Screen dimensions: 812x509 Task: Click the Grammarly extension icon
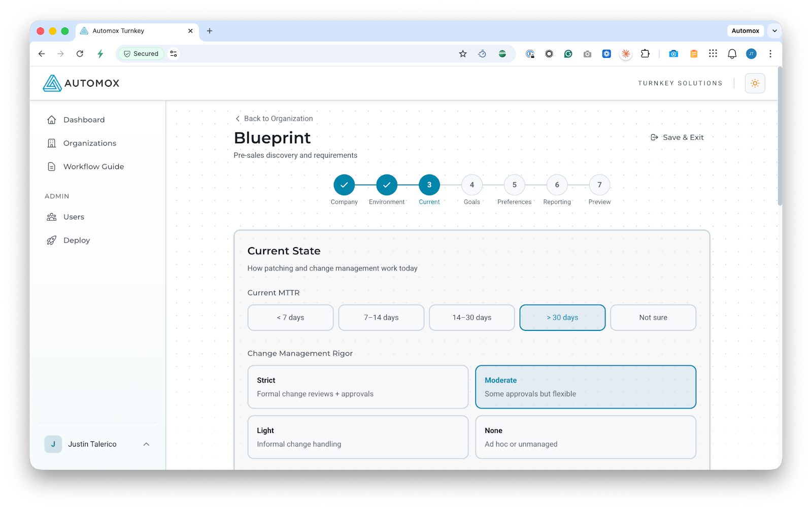[568, 54]
